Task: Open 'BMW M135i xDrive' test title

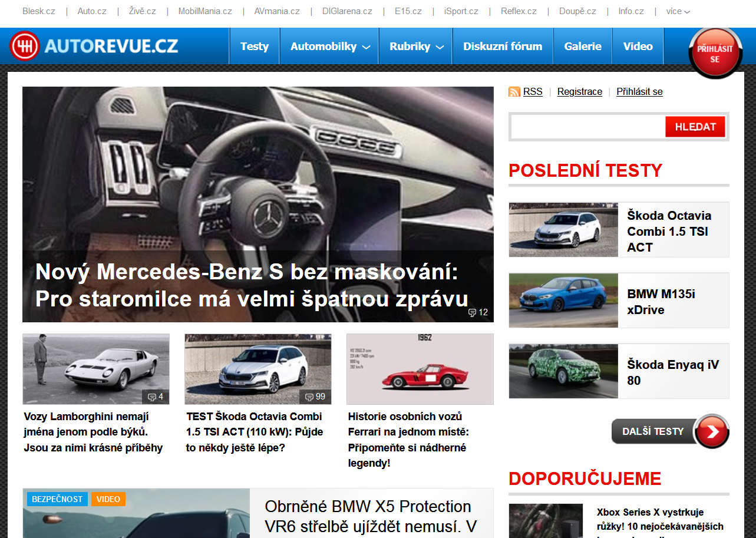Action: coord(661,302)
